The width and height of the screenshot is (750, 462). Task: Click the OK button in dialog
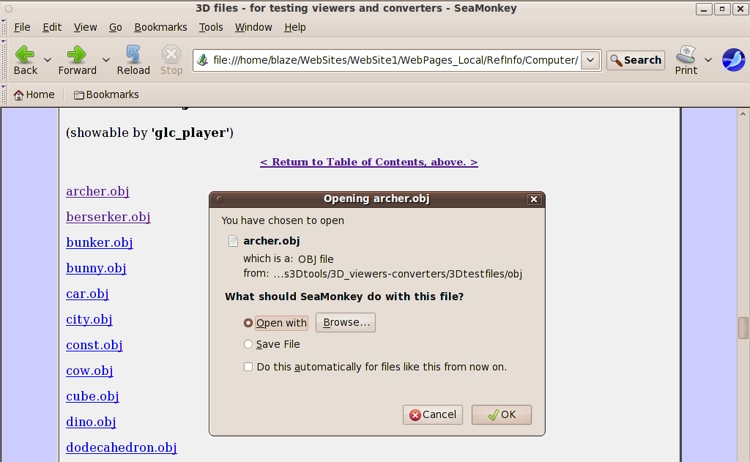[501, 415]
